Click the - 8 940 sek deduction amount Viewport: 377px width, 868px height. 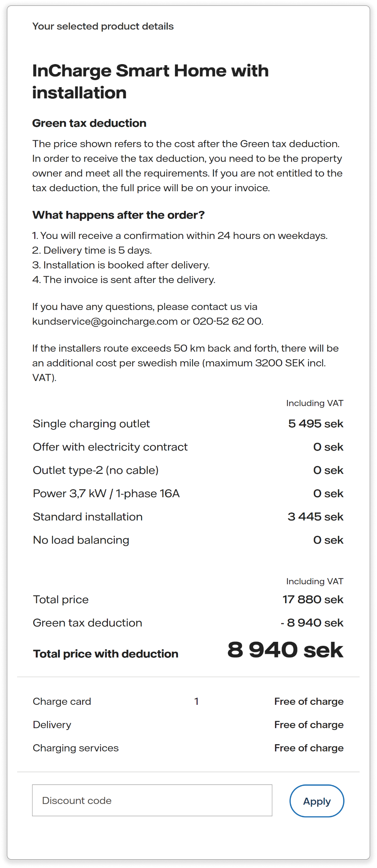coord(312,623)
